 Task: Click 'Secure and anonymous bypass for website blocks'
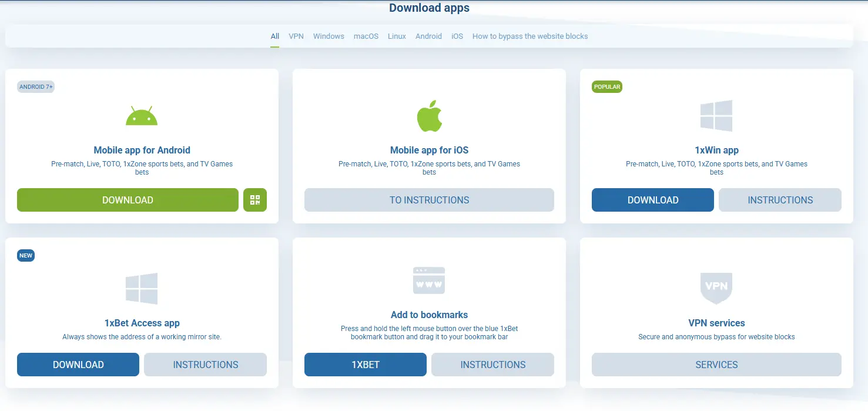coord(716,337)
